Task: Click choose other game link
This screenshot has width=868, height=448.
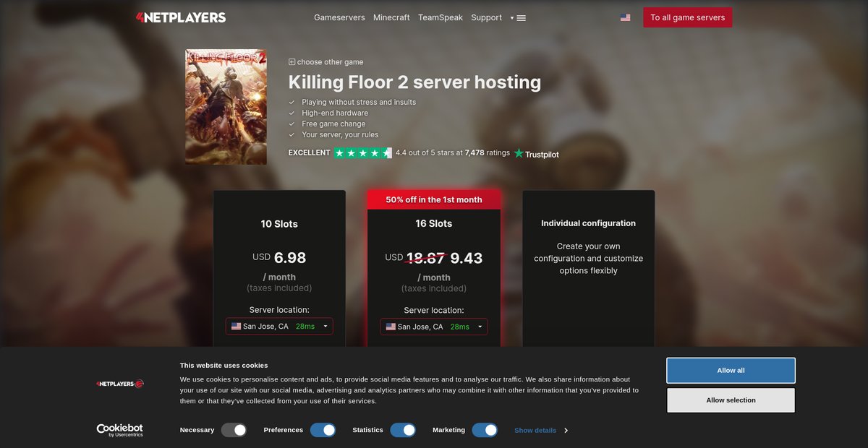Action: 330,62
